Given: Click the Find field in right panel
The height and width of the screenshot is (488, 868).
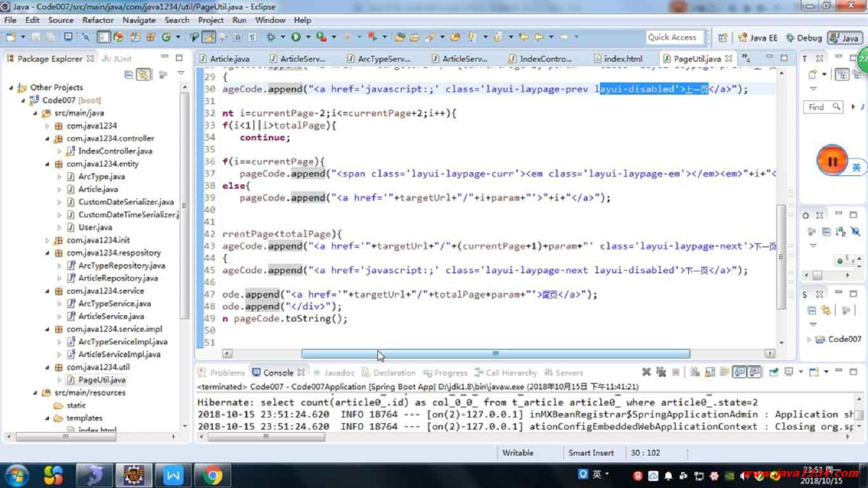Looking at the screenshot, I should 824,107.
